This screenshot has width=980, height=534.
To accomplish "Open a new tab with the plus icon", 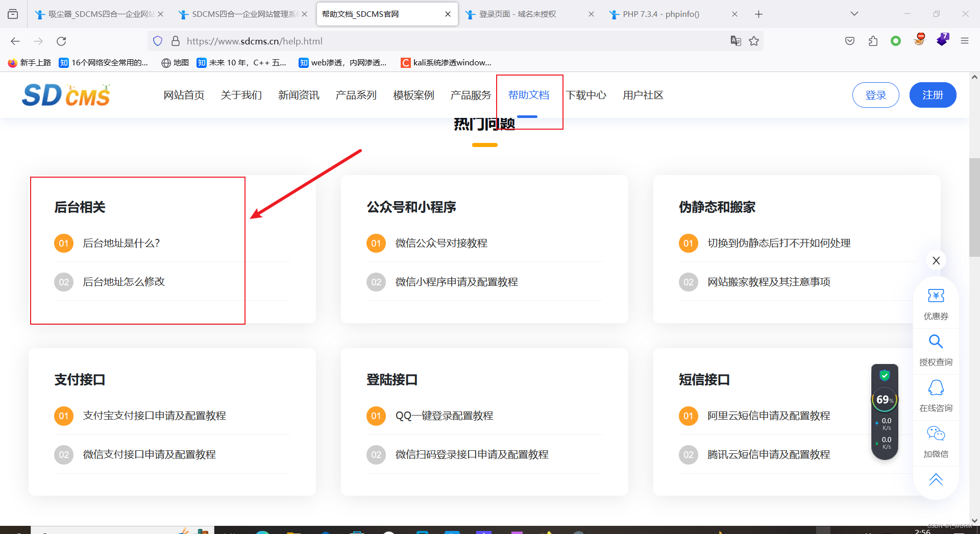I will (758, 14).
